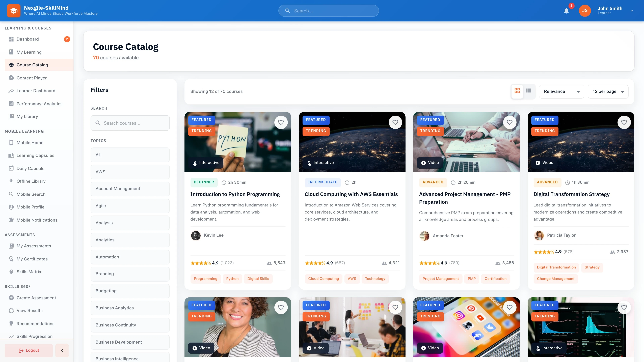Viewport: 644px width, 362px height.
Task: Collapse the sidebar with the chevron button
Action: click(x=62, y=350)
